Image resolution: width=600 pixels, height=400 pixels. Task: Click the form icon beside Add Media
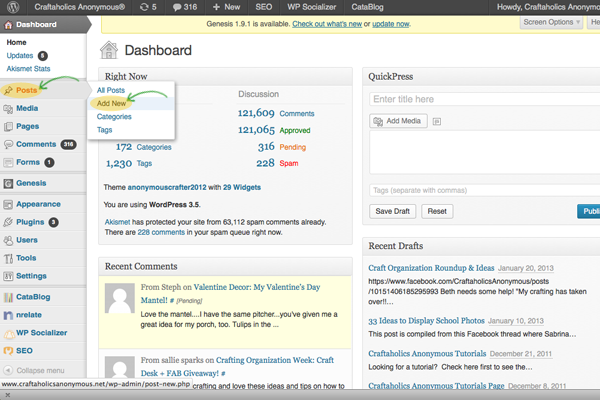pyautogui.click(x=437, y=121)
